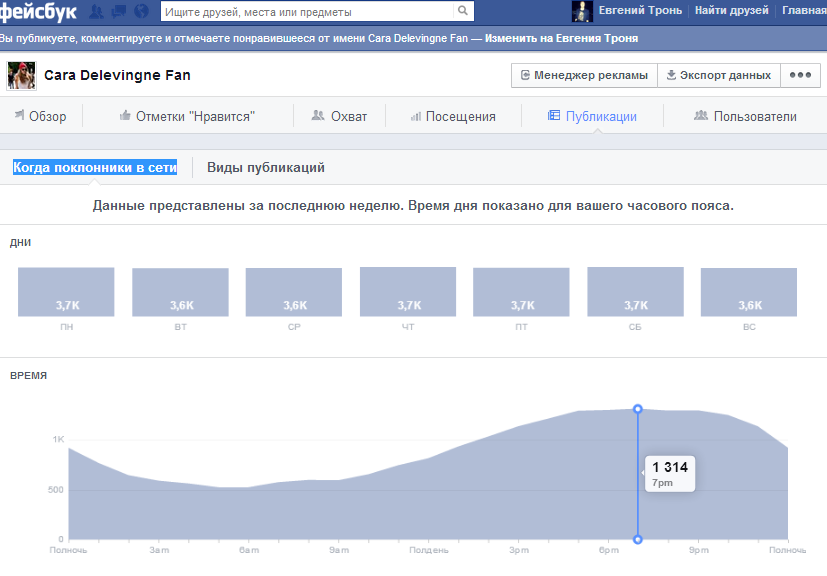The width and height of the screenshot is (827, 576).
Task: Select the ЧТ day bar
Action: point(408,292)
